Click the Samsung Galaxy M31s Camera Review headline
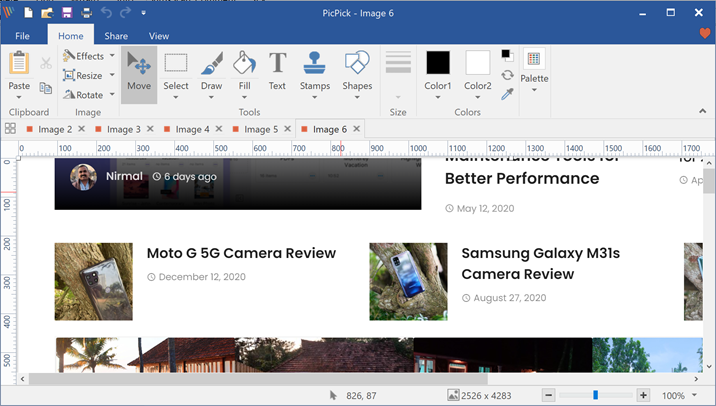Viewport: 716px width, 406px height. coord(541,264)
